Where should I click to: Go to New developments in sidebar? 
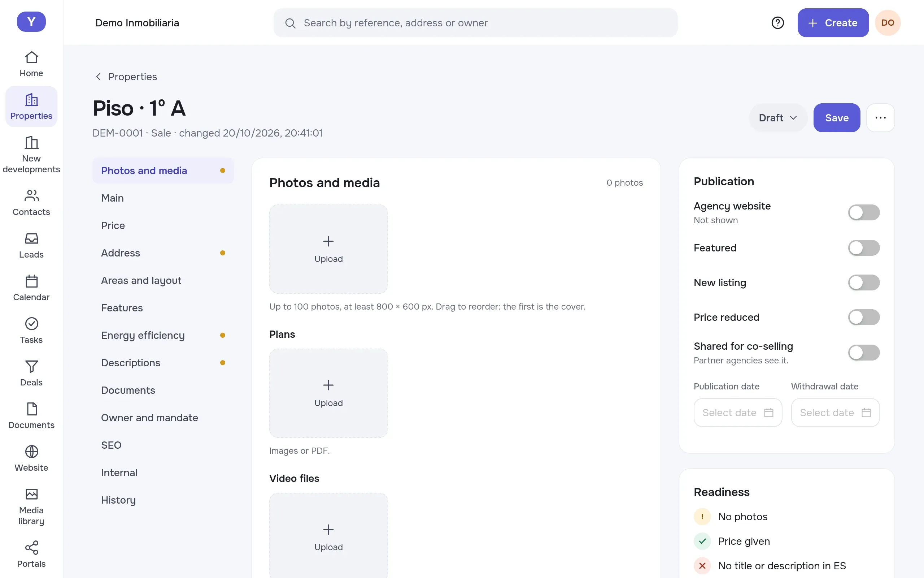tap(31, 155)
